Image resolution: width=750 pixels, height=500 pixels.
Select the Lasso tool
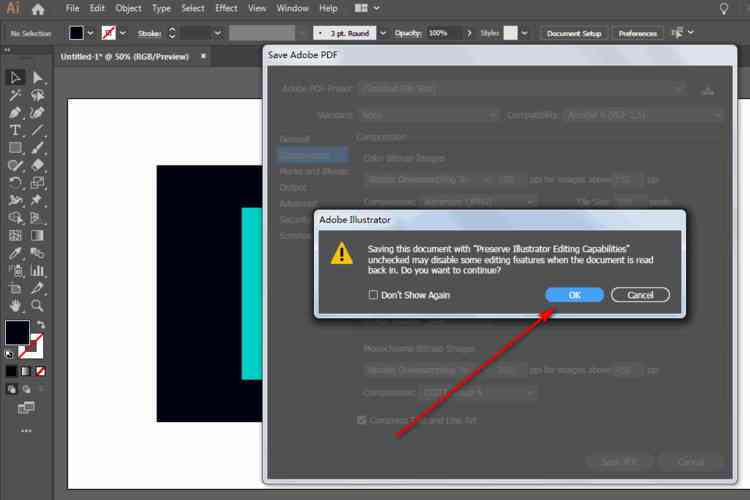(x=37, y=95)
